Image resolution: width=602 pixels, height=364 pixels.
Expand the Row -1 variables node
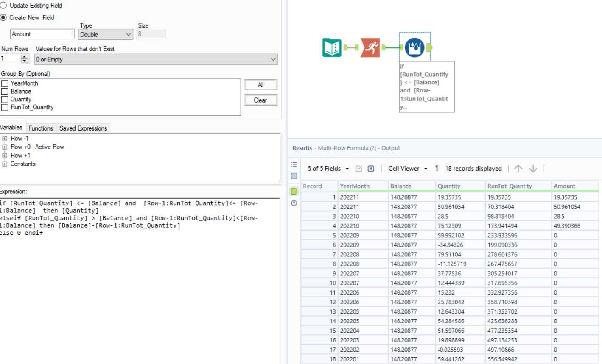coord(5,138)
